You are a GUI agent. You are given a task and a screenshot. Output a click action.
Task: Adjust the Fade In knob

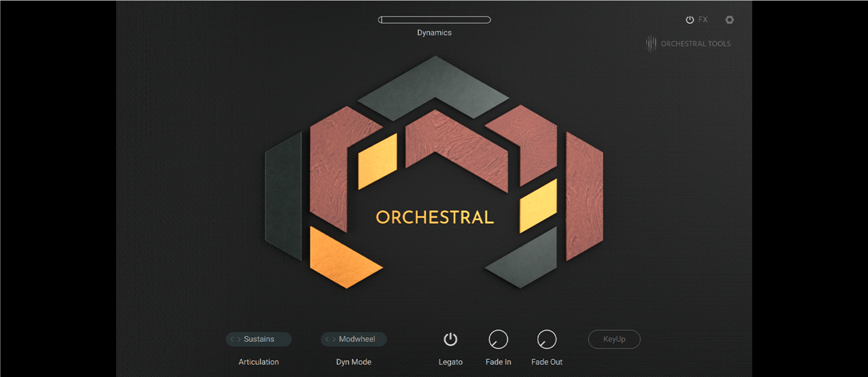(499, 339)
